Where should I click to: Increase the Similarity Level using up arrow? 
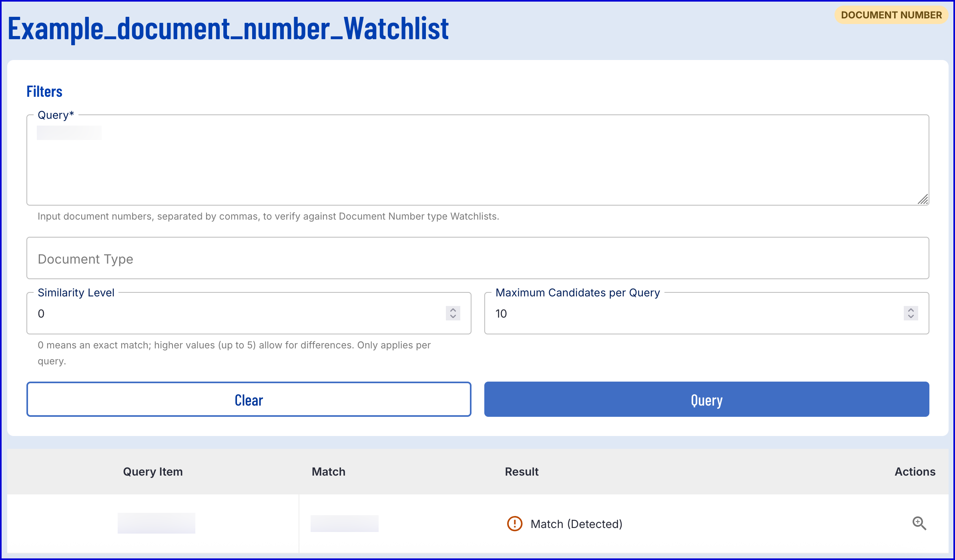[453, 310]
